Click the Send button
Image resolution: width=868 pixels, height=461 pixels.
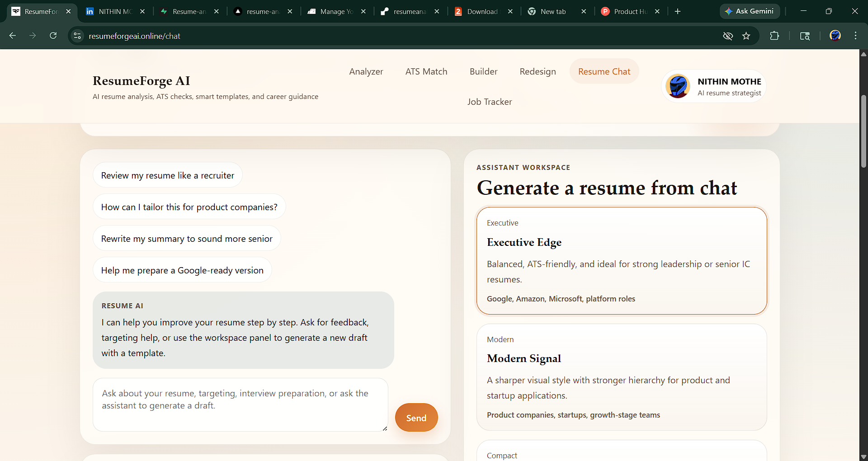coord(416,418)
